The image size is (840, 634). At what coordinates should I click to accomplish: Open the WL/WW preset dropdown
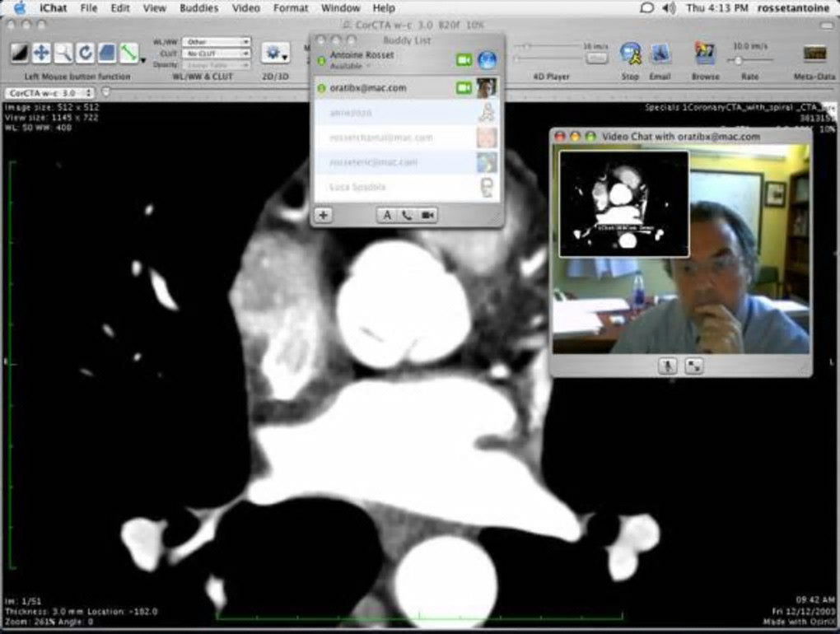[217, 41]
